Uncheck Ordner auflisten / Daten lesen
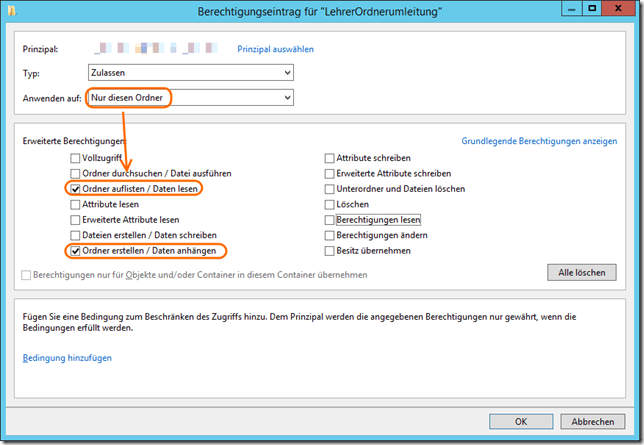Image resolution: width=644 pixels, height=445 pixels. click(x=76, y=189)
